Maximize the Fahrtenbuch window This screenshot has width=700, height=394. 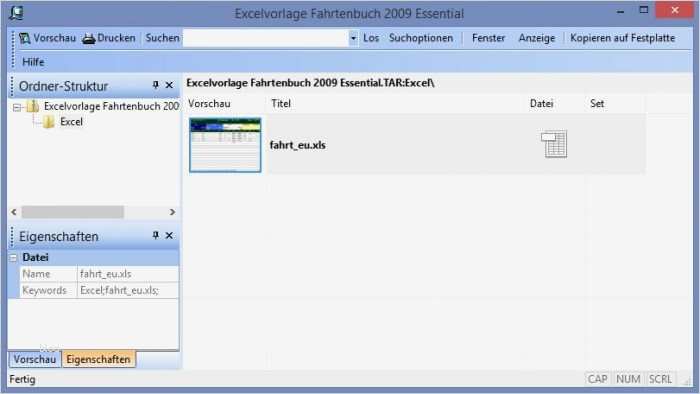(643, 10)
